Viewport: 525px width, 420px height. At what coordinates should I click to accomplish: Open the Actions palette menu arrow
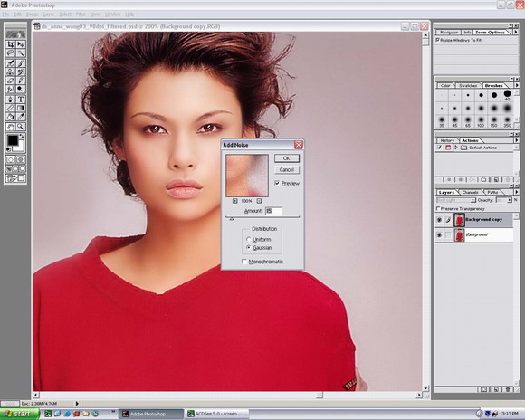pyautogui.click(x=516, y=140)
